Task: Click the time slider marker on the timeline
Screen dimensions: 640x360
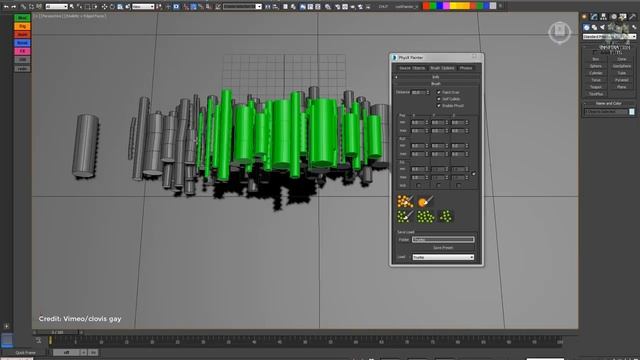Action: pos(50,340)
